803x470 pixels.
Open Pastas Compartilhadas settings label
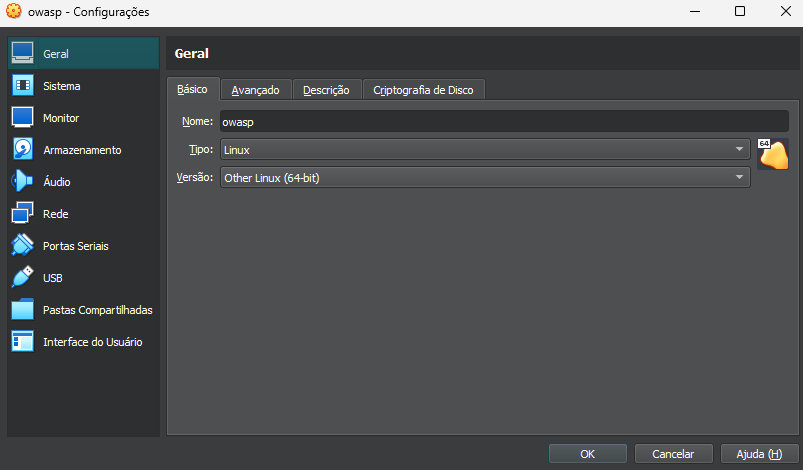98,310
